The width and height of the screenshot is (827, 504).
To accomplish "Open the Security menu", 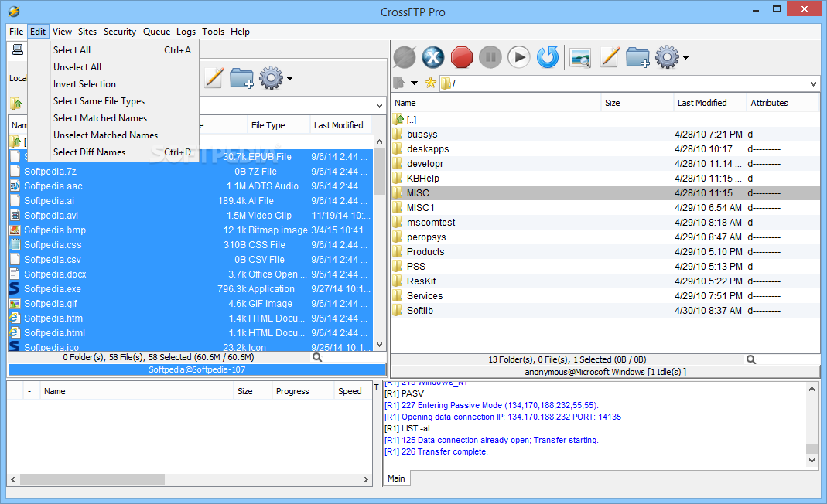I will click(120, 32).
